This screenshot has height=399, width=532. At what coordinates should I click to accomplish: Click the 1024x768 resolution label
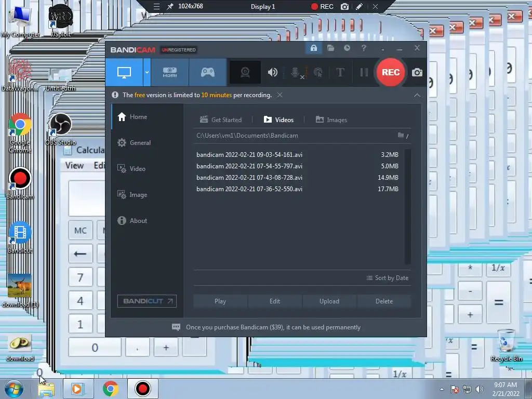(x=191, y=6)
